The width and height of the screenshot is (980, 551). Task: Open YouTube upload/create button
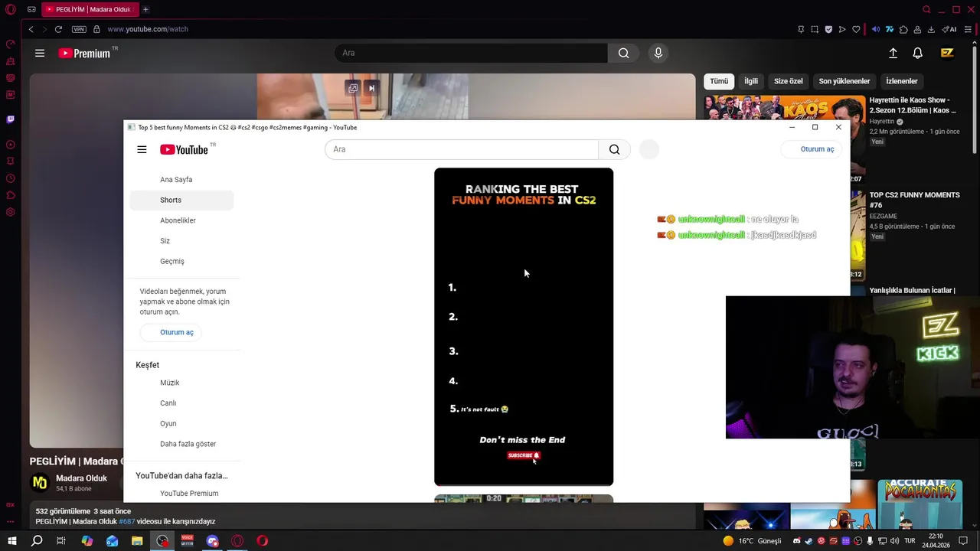[x=893, y=53]
